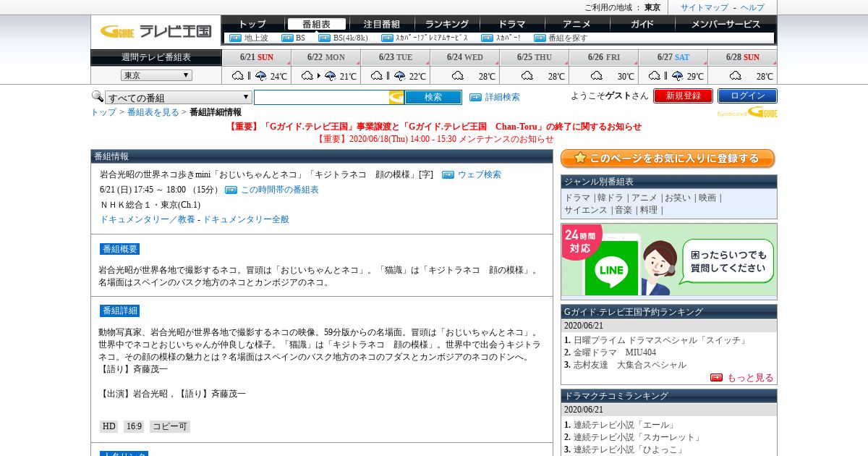Open ranking entry 日曜プライム ドラマスペシャル「スイッチ」
This screenshot has height=456, width=868.
tap(660, 340)
